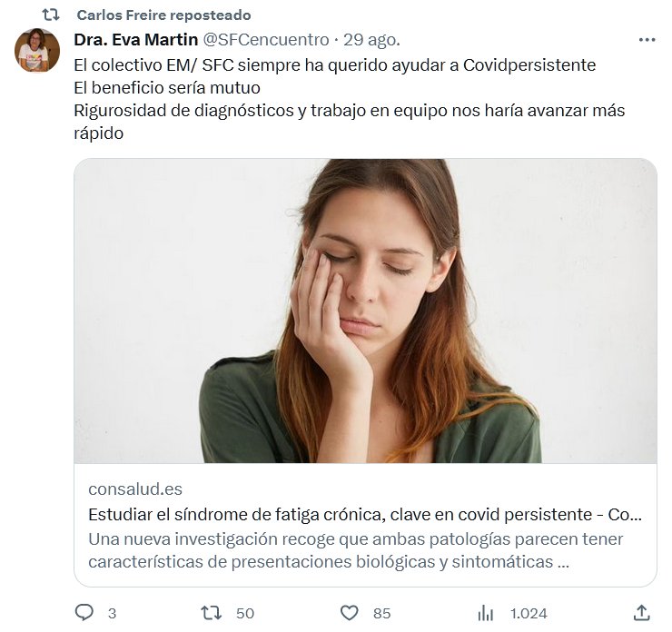The height and width of the screenshot is (632, 672).
Task: Open the Dra. Eva Martin display name
Action: pos(135,40)
